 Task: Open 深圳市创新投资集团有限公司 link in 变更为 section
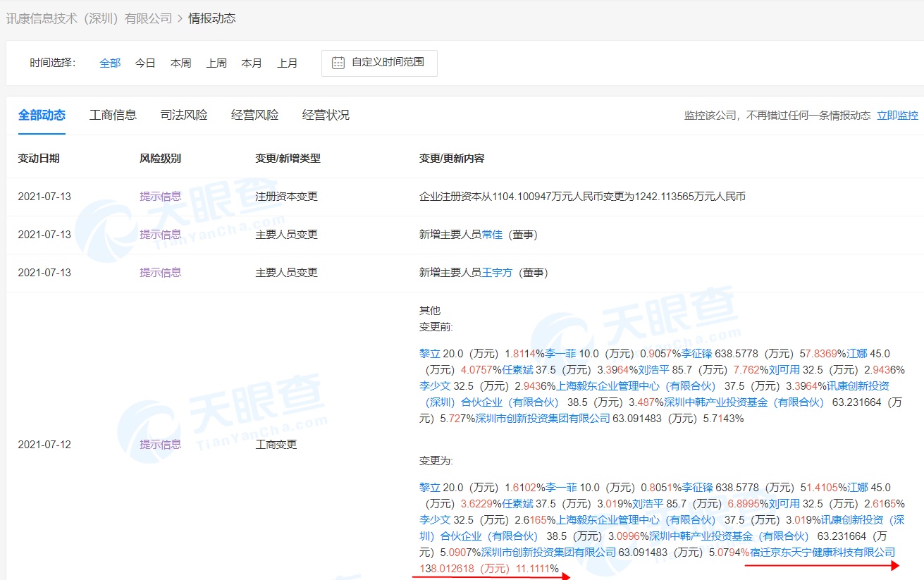[x=548, y=553]
